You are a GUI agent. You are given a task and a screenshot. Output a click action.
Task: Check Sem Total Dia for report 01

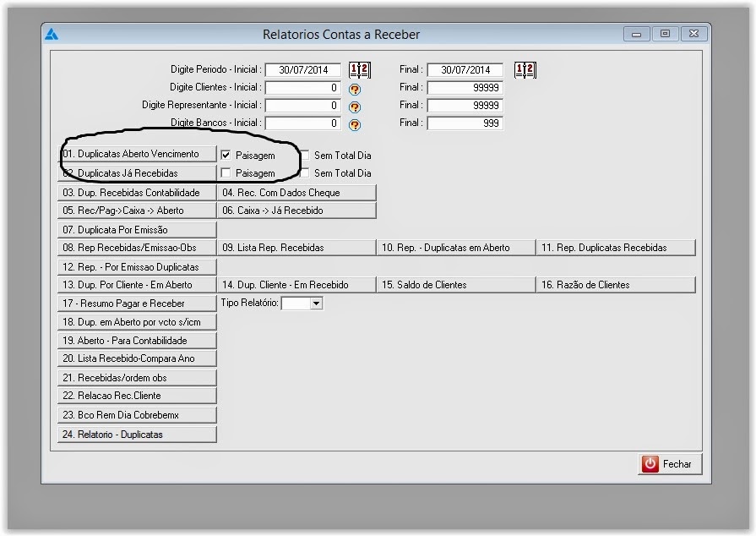305,156
